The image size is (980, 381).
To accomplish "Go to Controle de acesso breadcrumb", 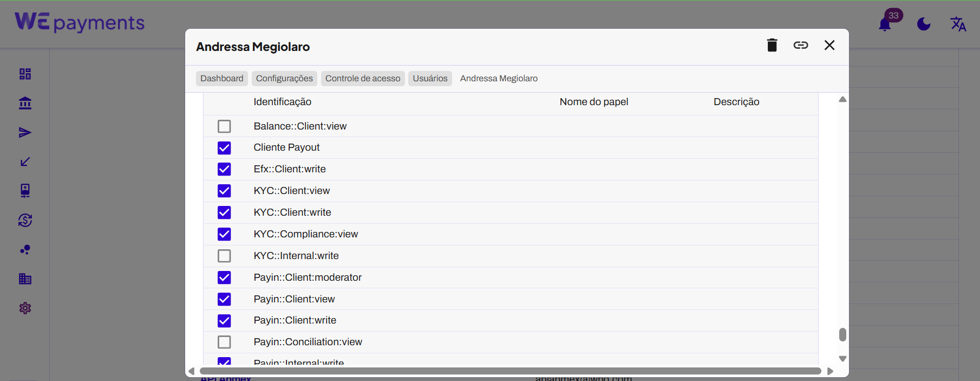I will click(363, 79).
